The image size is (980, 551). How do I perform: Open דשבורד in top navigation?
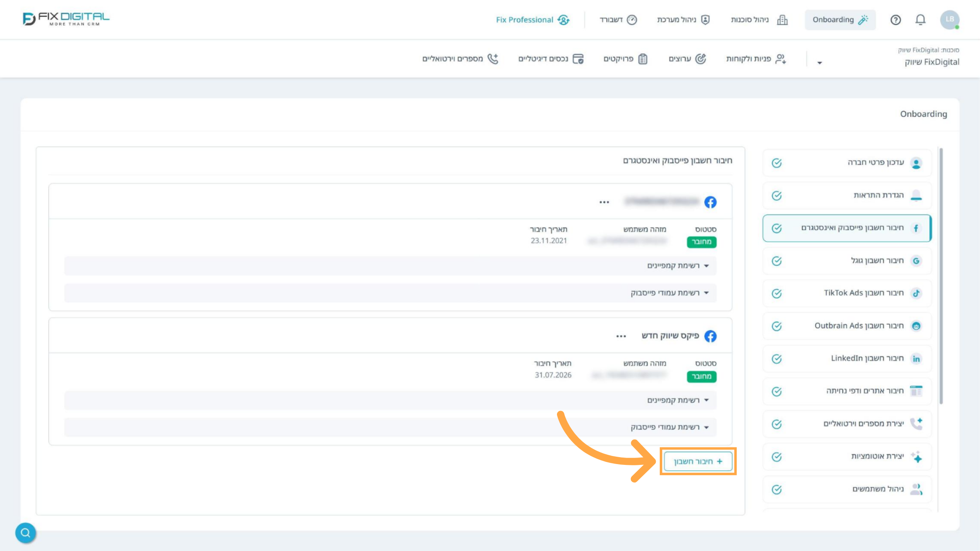click(618, 20)
